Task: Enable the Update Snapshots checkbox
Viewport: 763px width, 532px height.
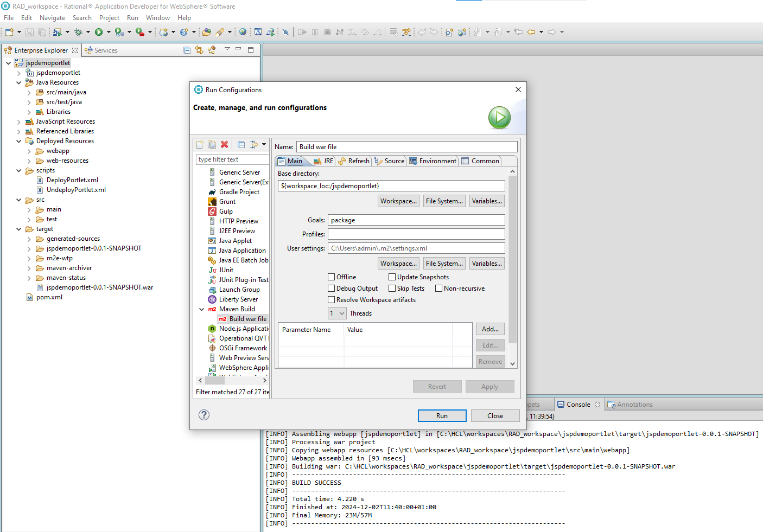Action: click(x=392, y=277)
